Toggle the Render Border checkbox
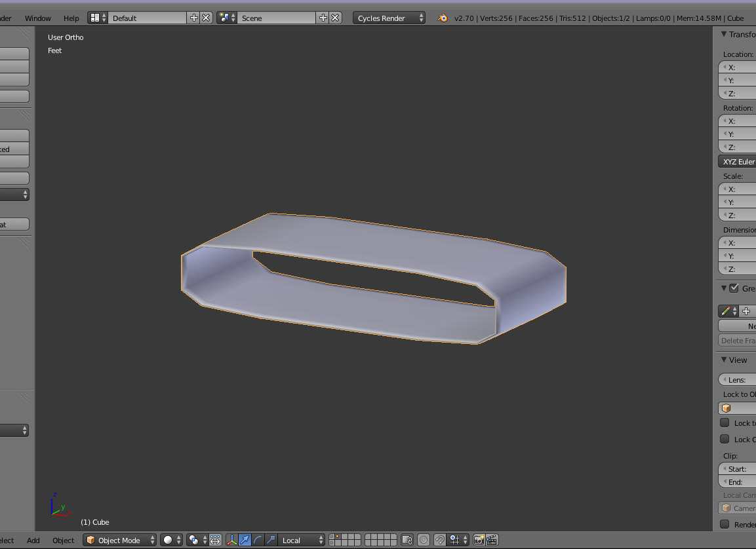The height and width of the screenshot is (549, 756). [x=724, y=524]
